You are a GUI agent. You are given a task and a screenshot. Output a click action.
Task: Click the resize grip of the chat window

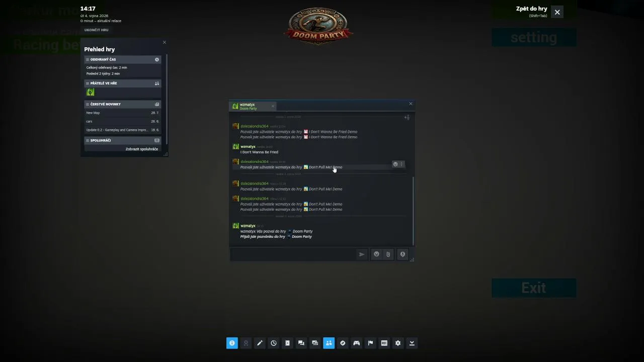click(x=412, y=260)
